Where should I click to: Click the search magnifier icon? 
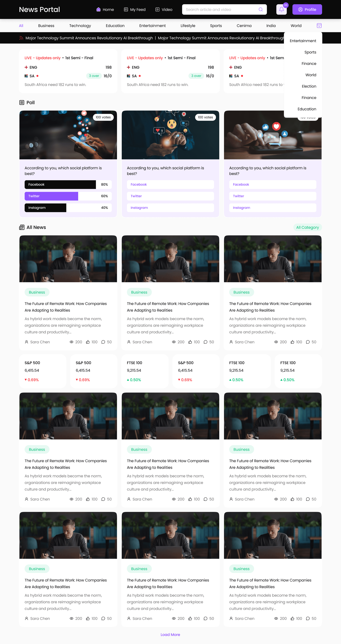[260, 9]
